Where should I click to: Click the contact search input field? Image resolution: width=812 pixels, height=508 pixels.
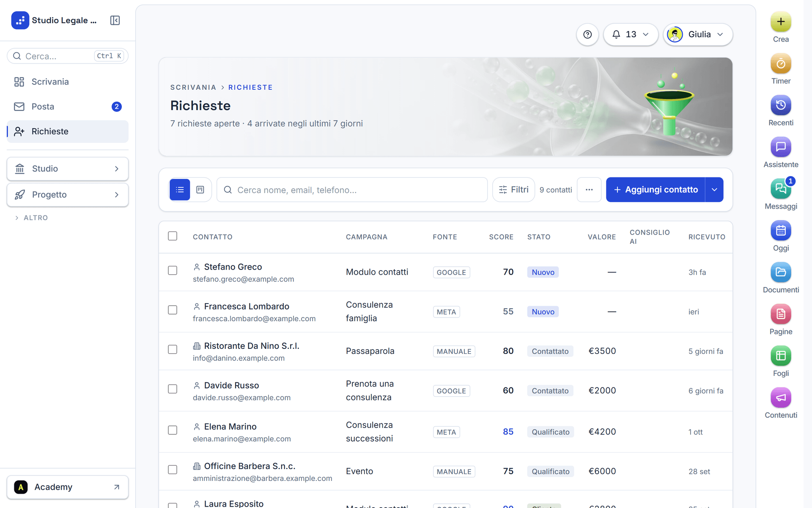click(352, 190)
